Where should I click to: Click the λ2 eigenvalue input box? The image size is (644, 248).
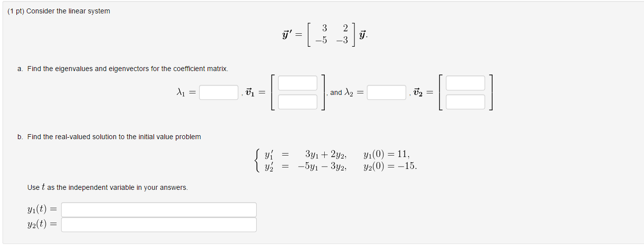386,92
